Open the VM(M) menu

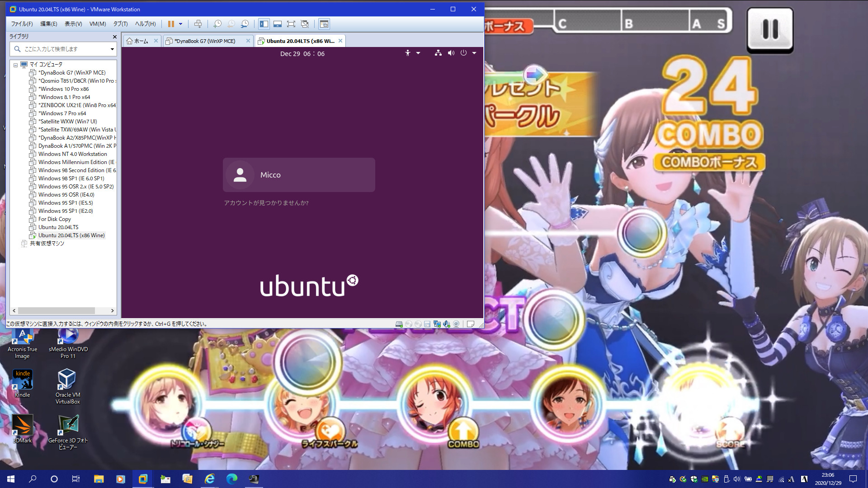(x=98, y=24)
